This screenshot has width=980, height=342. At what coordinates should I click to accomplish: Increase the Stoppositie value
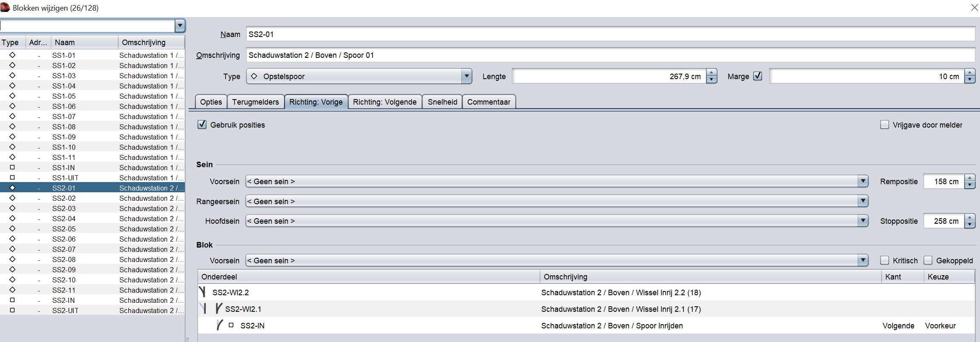(970, 217)
